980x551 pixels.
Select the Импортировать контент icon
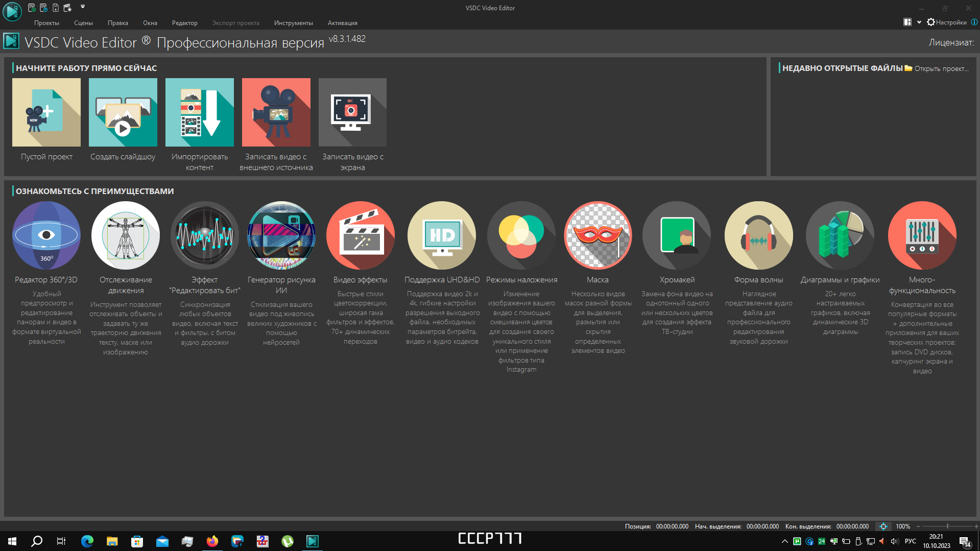click(x=200, y=112)
